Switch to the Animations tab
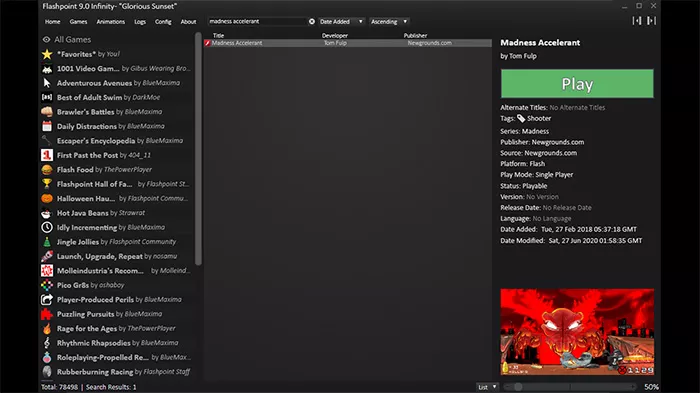 click(x=111, y=21)
